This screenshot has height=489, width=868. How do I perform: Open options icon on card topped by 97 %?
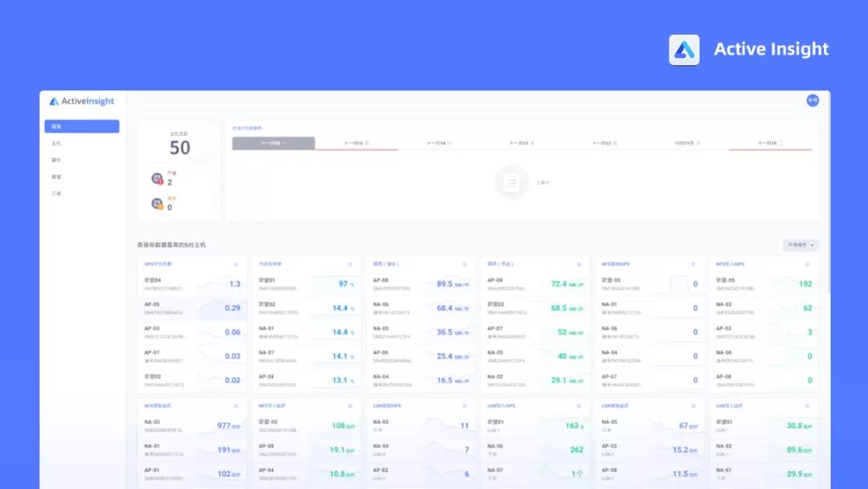[350, 264]
